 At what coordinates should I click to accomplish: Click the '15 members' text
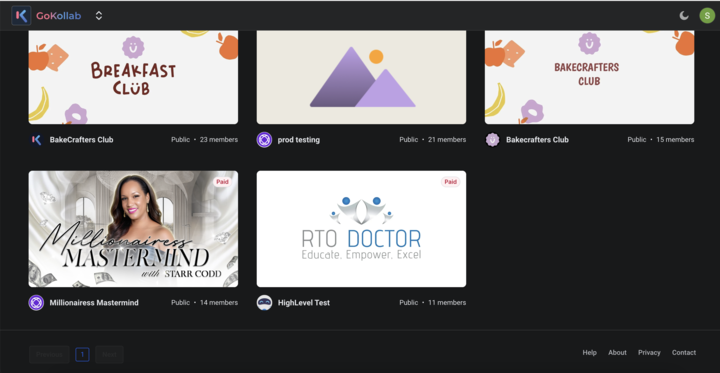(x=675, y=140)
